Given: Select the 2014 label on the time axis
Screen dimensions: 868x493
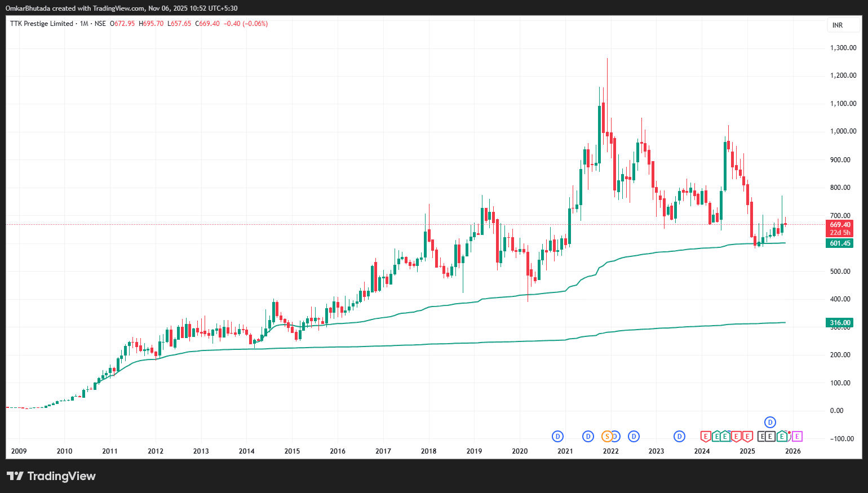Looking at the screenshot, I should 247,451.
